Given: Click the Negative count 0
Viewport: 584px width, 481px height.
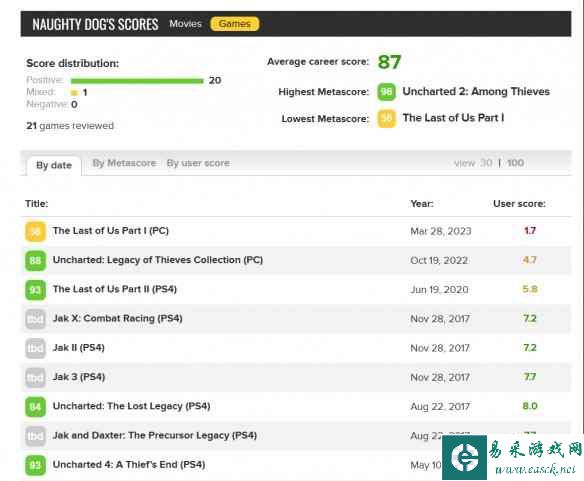Looking at the screenshot, I should (74, 105).
